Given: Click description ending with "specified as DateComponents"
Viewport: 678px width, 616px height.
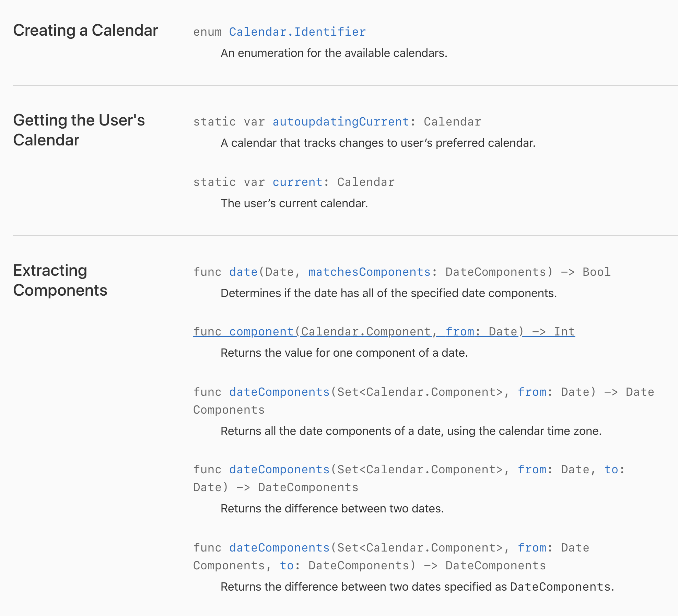Looking at the screenshot, I should 417,587.
